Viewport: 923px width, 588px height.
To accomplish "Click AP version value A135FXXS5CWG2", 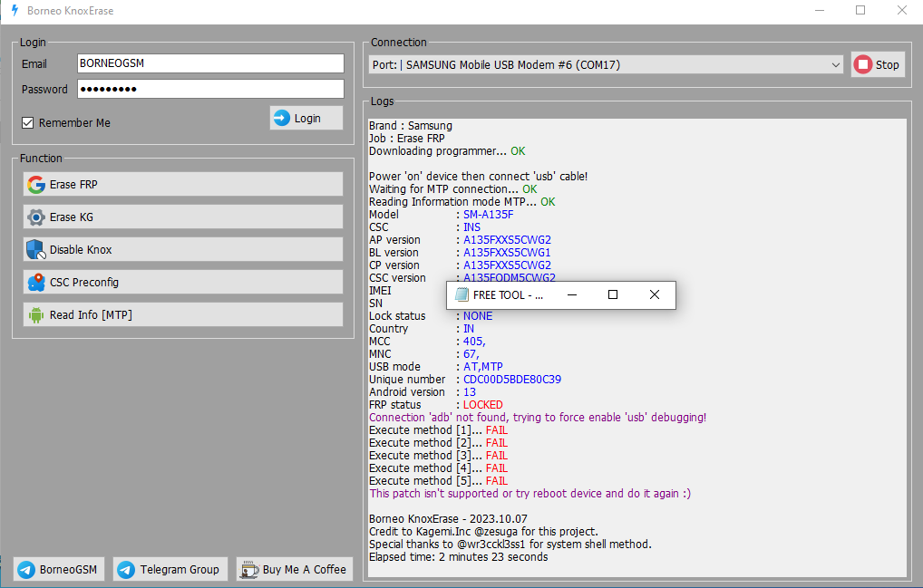I will coord(507,240).
